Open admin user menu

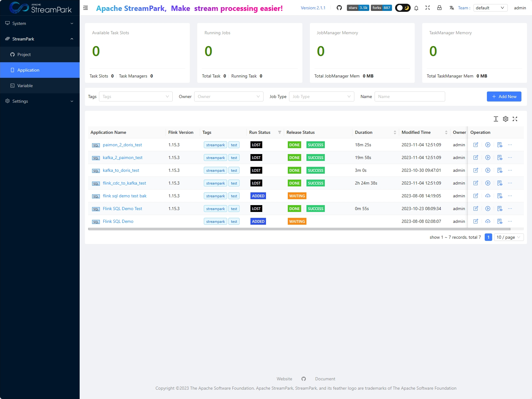(520, 8)
